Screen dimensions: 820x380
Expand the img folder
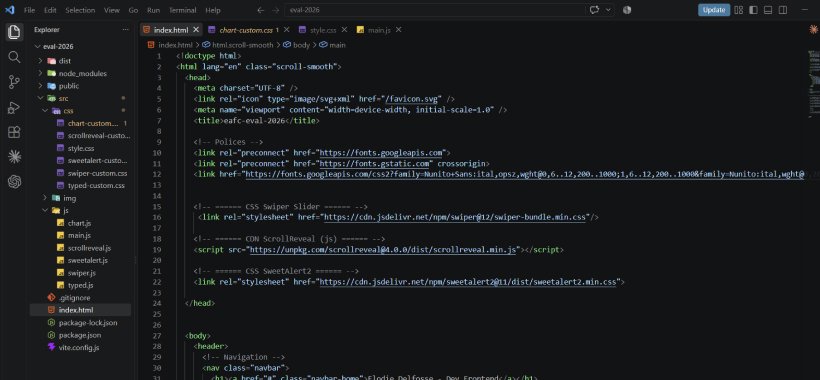pyautogui.click(x=45, y=198)
